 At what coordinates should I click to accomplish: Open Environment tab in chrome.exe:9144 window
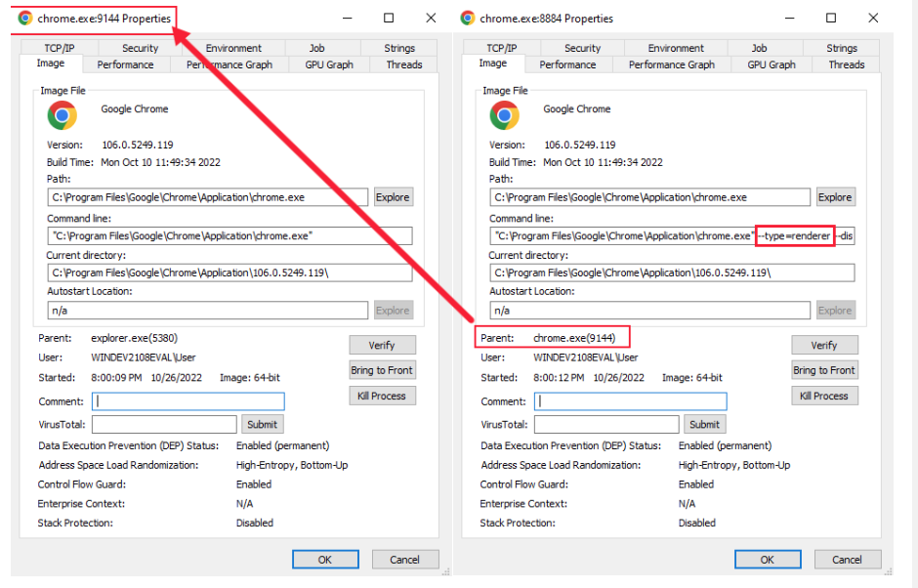(233, 48)
